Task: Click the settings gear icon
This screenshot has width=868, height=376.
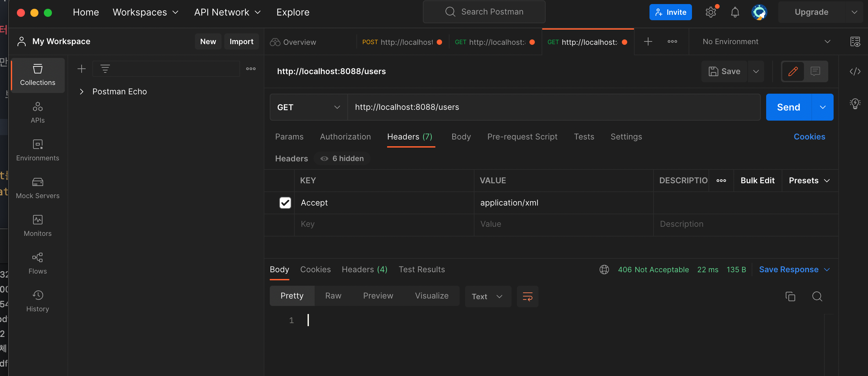Action: coord(711,12)
